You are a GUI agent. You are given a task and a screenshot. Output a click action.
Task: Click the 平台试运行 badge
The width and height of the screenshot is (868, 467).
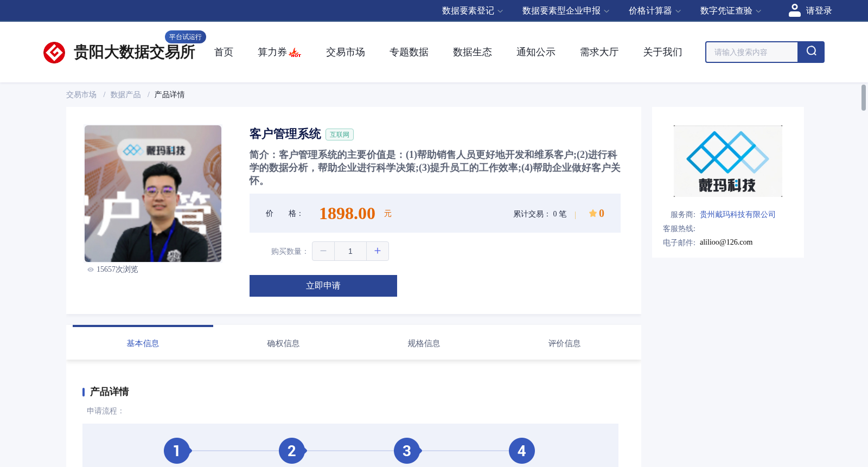(186, 37)
